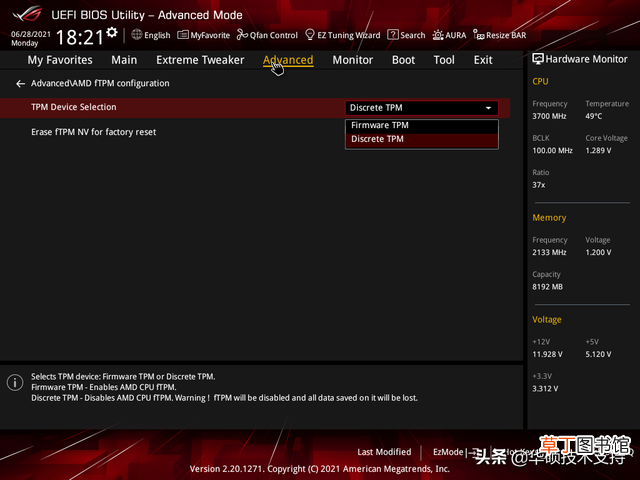The width and height of the screenshot is (640, 480).
Task: Click Memory frequency value 2133 MHz
Action: [549, 253]
